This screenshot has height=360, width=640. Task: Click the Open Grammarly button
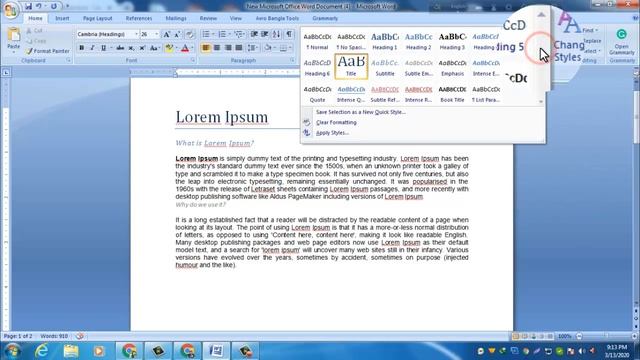point(622,42)
